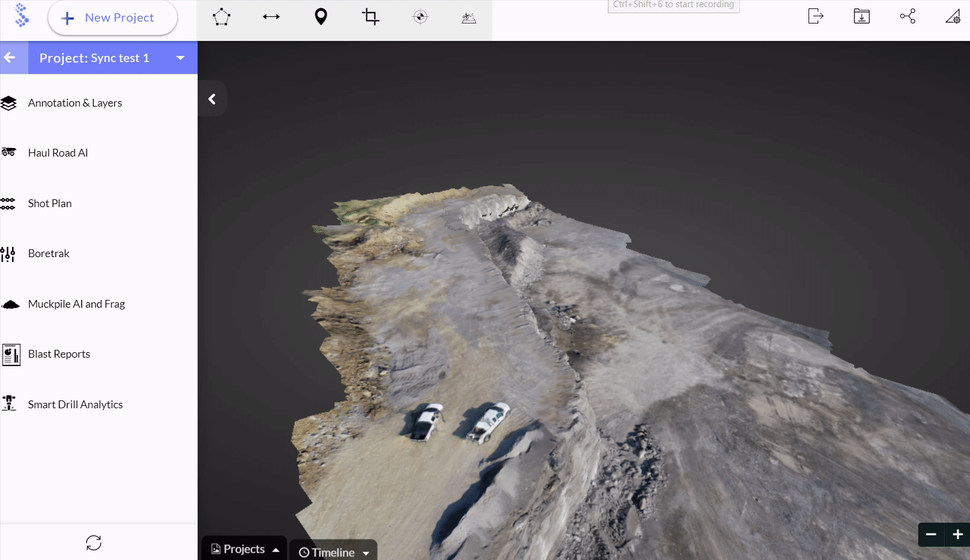Click the sync refresh icon
The image size is (970, 560).
tap(93, 543)
